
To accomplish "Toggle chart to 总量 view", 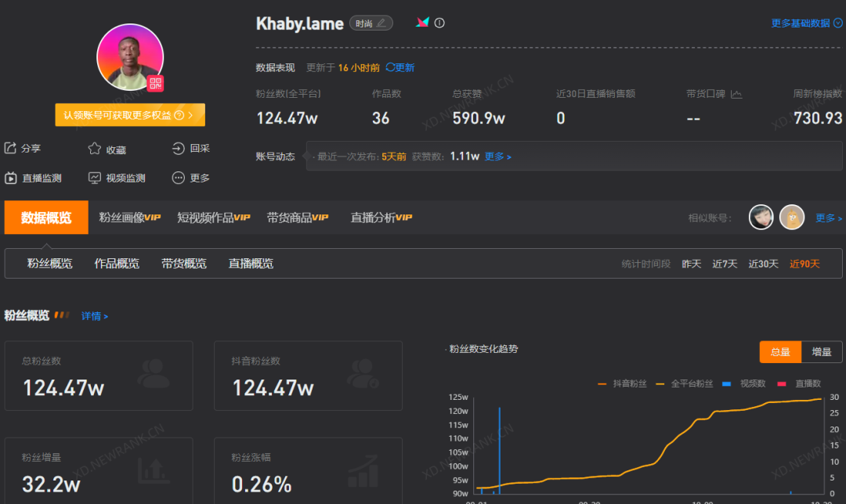I will point(780,352).
